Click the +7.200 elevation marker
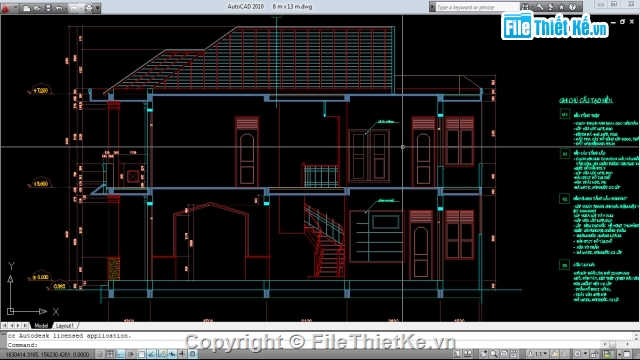640x360 pixels. click(41, 90)
